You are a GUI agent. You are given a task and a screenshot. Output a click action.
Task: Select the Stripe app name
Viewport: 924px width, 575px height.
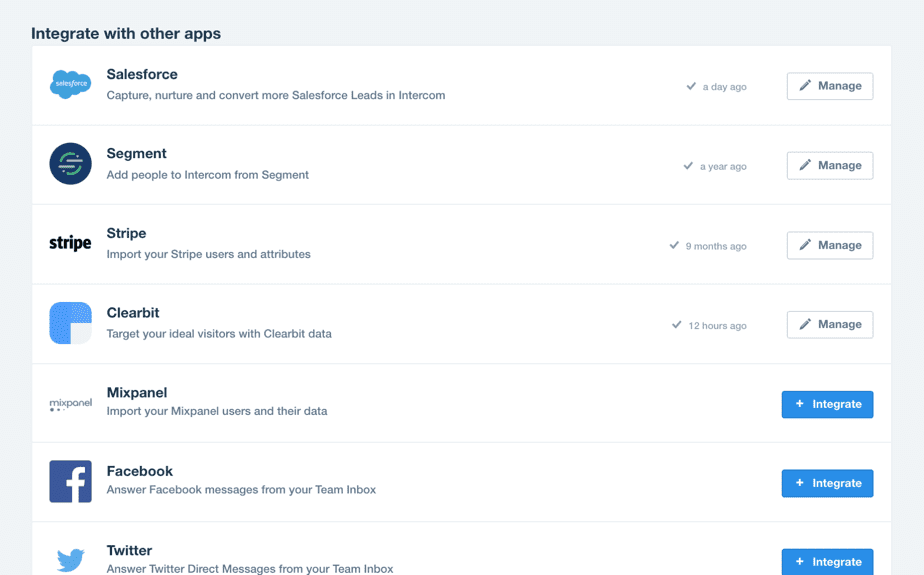pos(126,233)
